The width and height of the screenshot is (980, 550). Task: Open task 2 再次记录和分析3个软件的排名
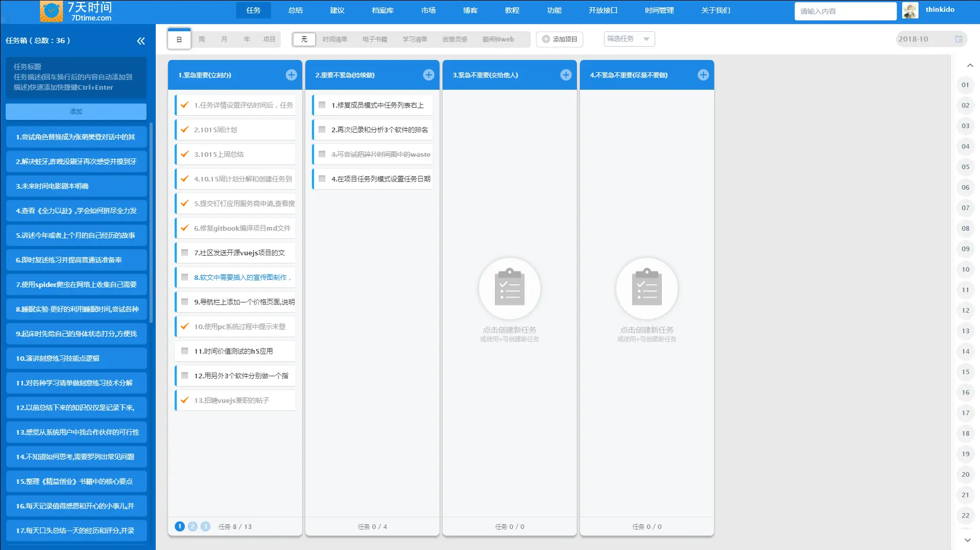click(x=373, y=130)
